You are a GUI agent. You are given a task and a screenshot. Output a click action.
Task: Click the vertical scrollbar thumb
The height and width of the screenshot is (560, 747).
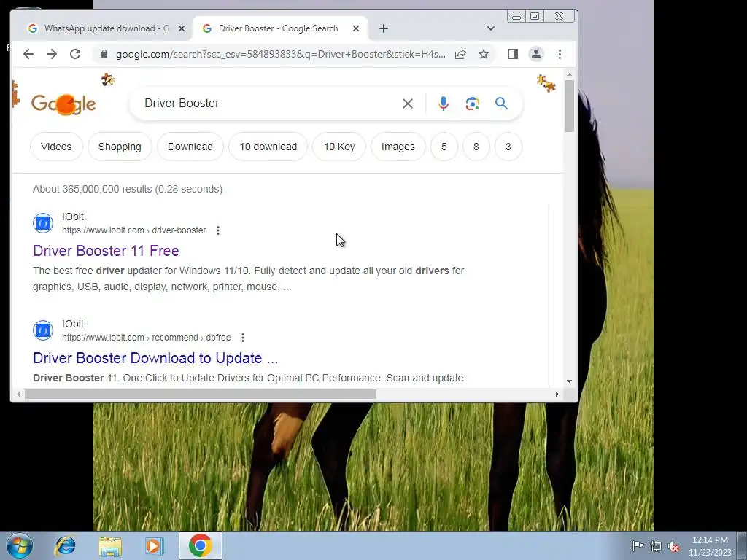pos(569,106)
